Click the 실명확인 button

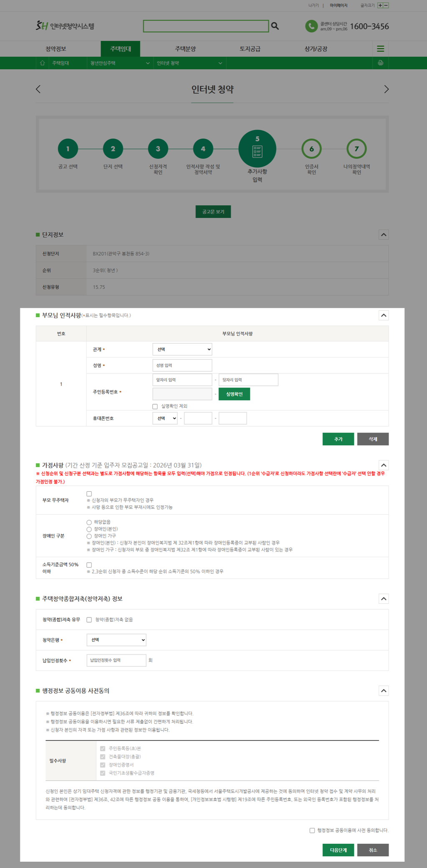234,394
